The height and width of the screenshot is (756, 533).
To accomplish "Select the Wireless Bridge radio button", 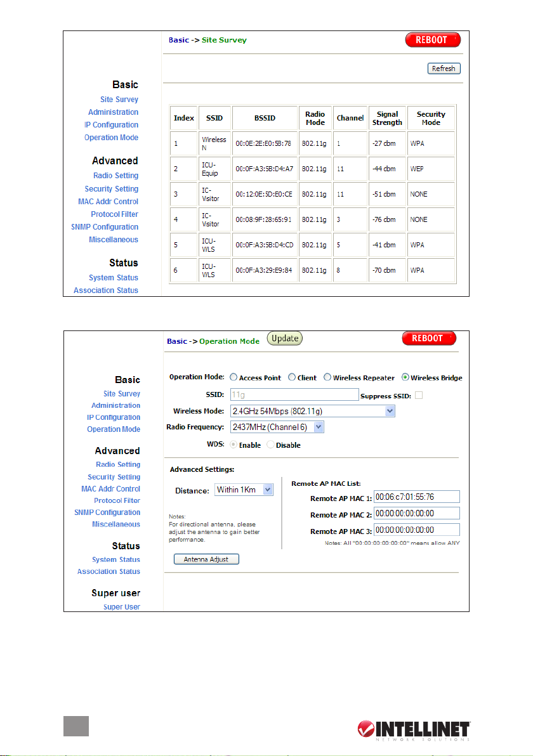I will 405,377.
